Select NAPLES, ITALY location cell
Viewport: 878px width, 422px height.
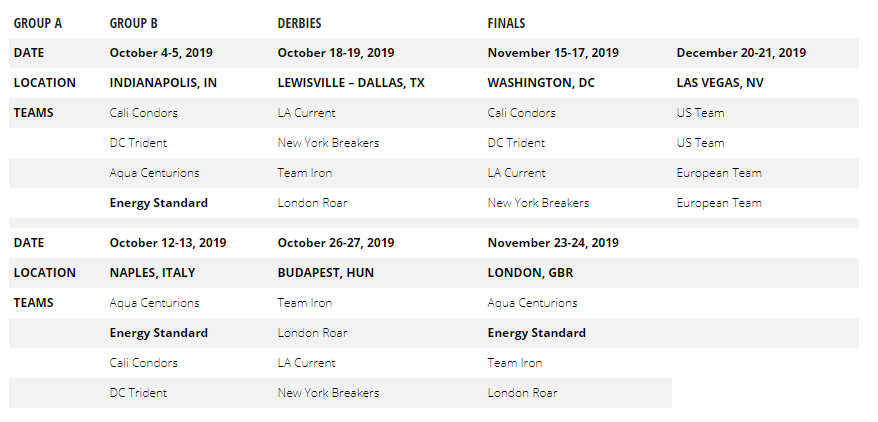point(152,273)
